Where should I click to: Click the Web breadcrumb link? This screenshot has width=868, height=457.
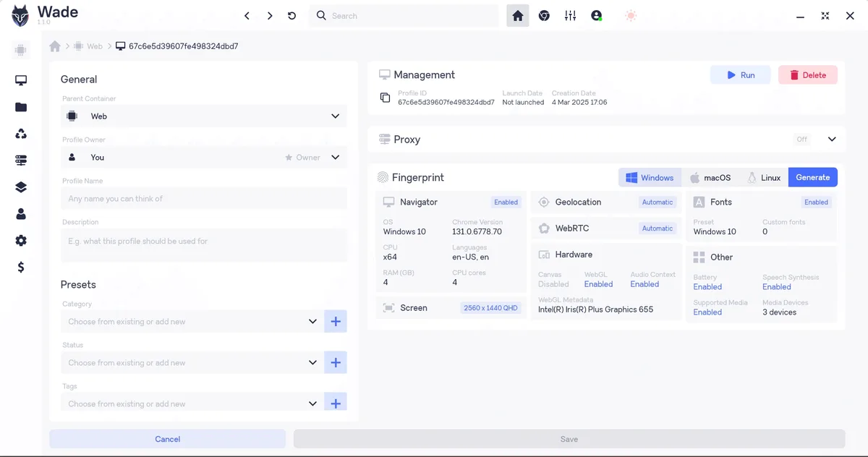pyautogui.click(x=95, y=46)
